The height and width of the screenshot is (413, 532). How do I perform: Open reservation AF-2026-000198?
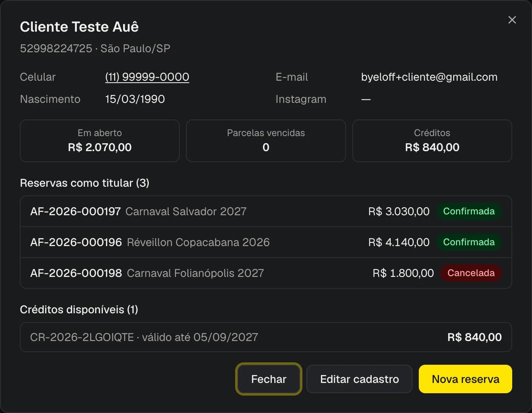coord(266,273)
